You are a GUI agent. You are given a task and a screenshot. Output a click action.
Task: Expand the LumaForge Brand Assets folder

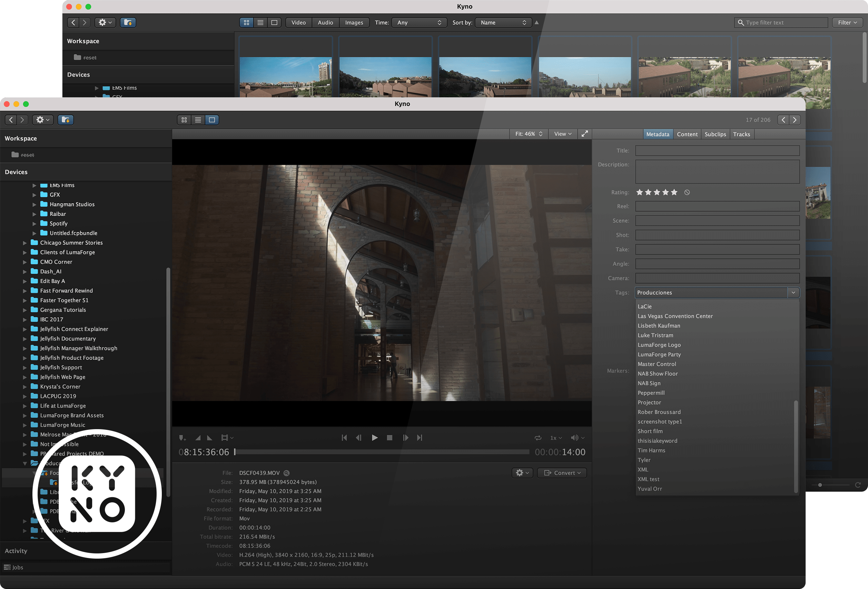coord(24,416)
